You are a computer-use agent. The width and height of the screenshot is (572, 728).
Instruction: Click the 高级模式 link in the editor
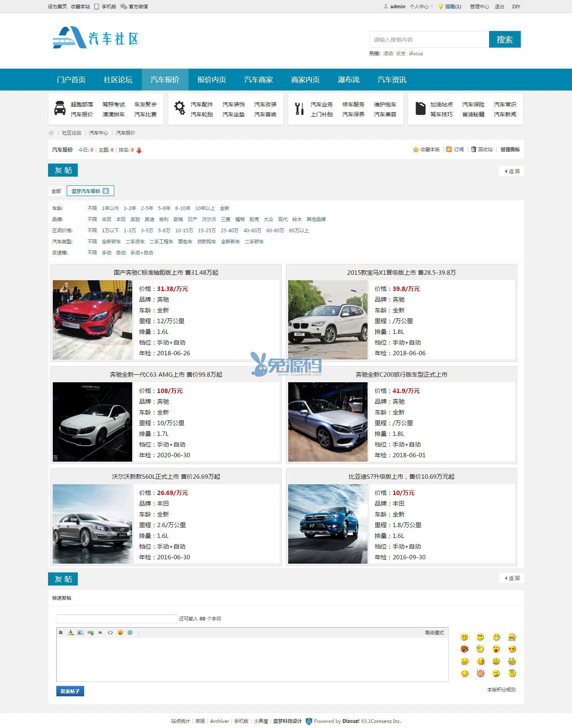pos(434,633)
